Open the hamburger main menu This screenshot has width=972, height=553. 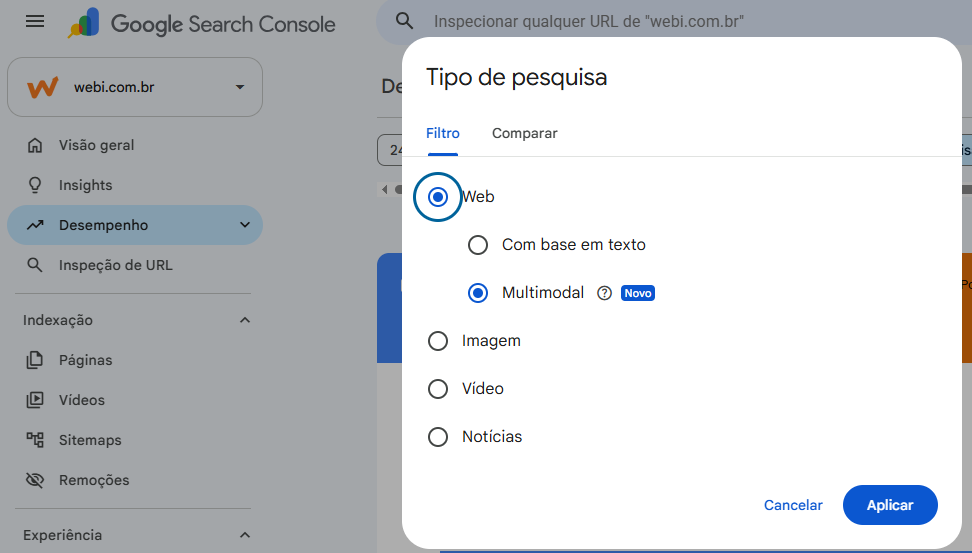tap(35, 22)
